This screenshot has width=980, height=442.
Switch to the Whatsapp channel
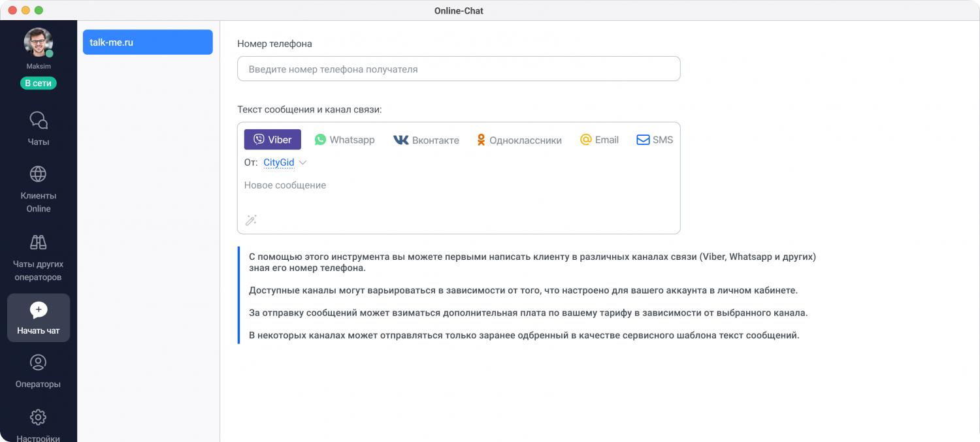tap(344, 140)
